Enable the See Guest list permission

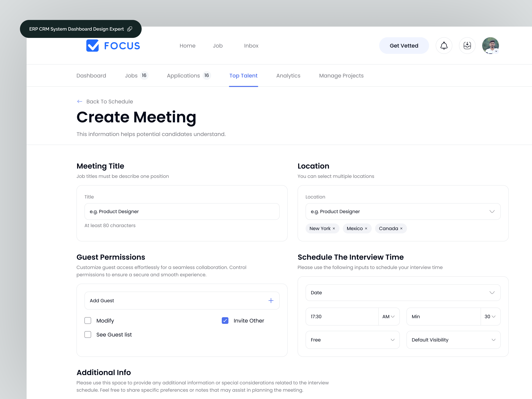pyautogui.click(x=88, y=334)
